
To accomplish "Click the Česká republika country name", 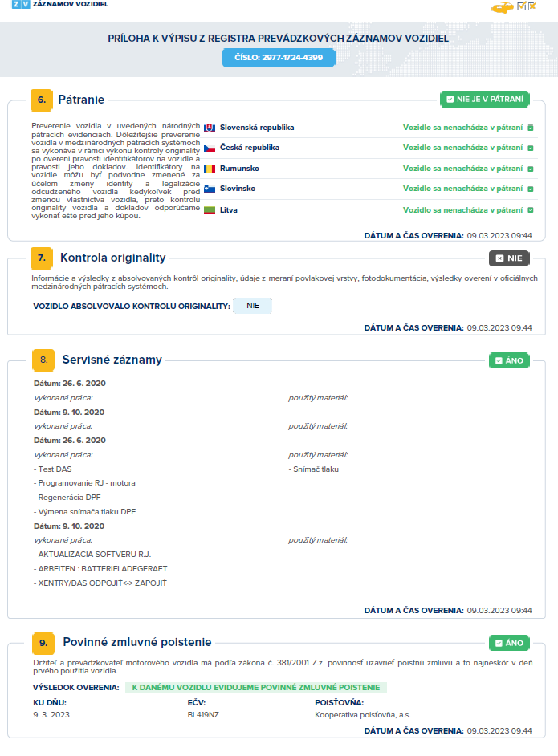I will 250,148.
